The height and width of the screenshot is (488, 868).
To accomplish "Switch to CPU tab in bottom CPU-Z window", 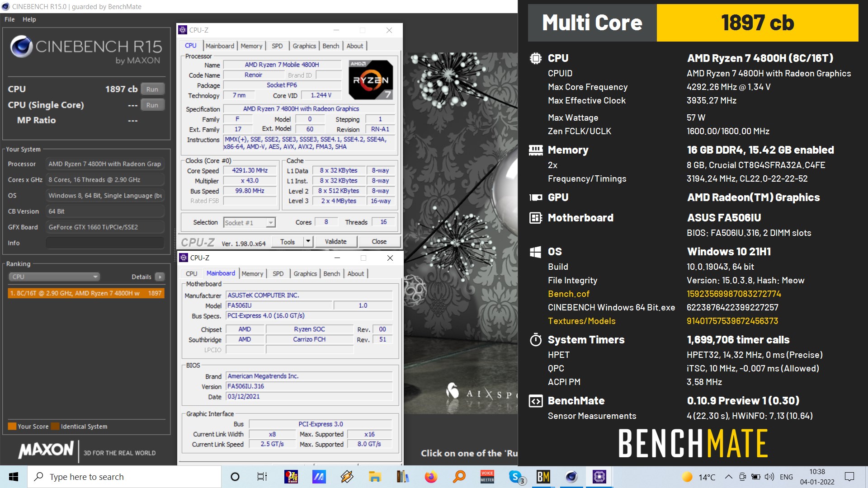I will click(192, 273).
